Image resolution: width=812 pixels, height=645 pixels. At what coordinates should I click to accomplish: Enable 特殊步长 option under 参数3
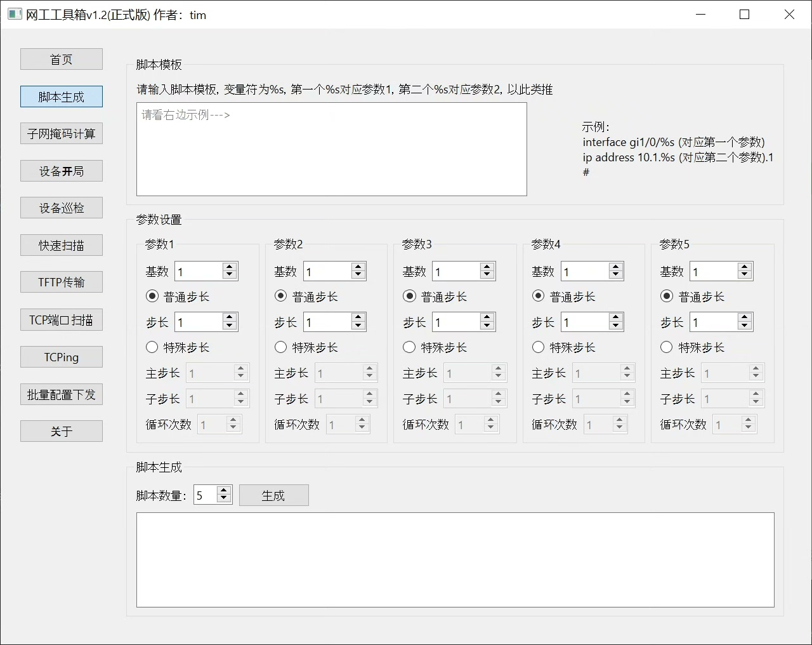tap(410, 347)
